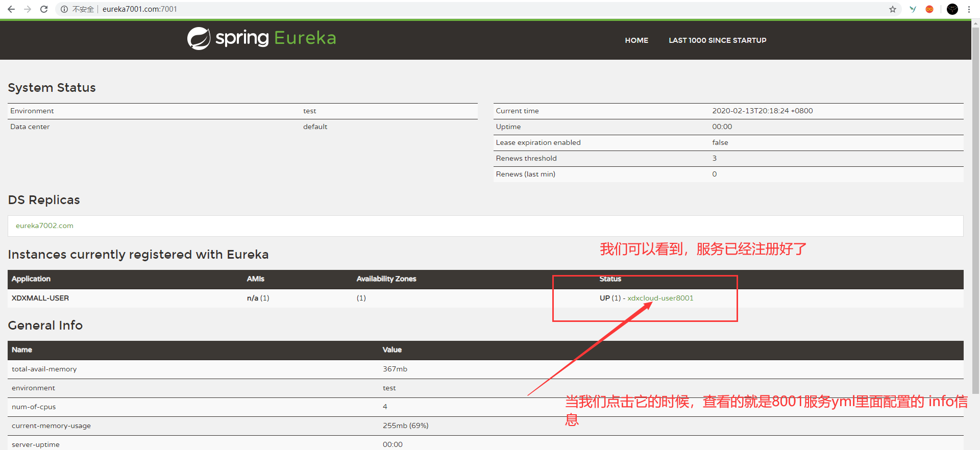The image size is (980, 450).
Task: Click the Application column header
Action: (31, 279)
